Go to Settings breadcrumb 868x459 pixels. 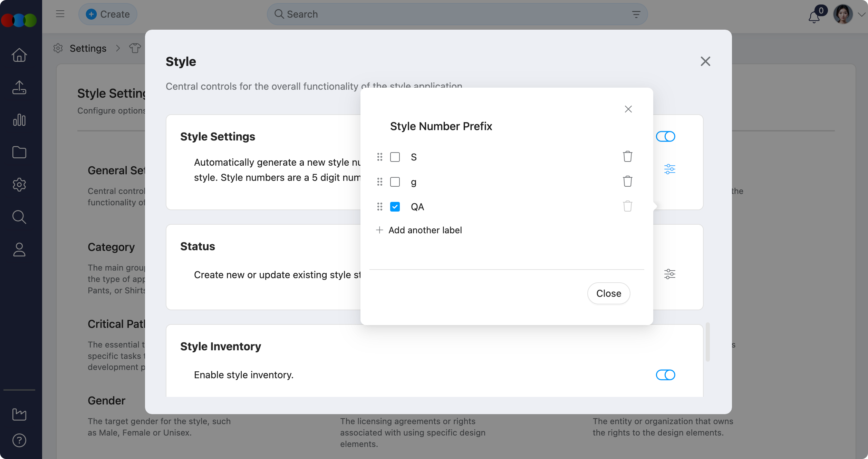click(x=88, y=48)
